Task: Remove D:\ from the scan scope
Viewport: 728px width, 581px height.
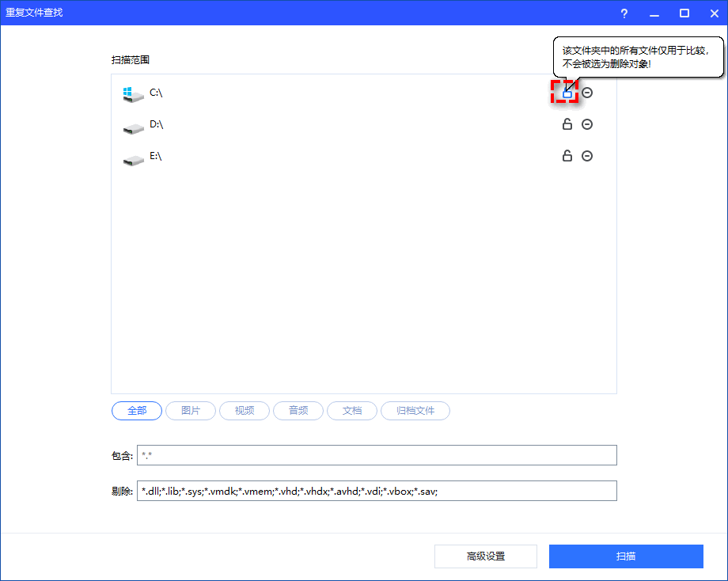Action: click(x=586, y=123)
